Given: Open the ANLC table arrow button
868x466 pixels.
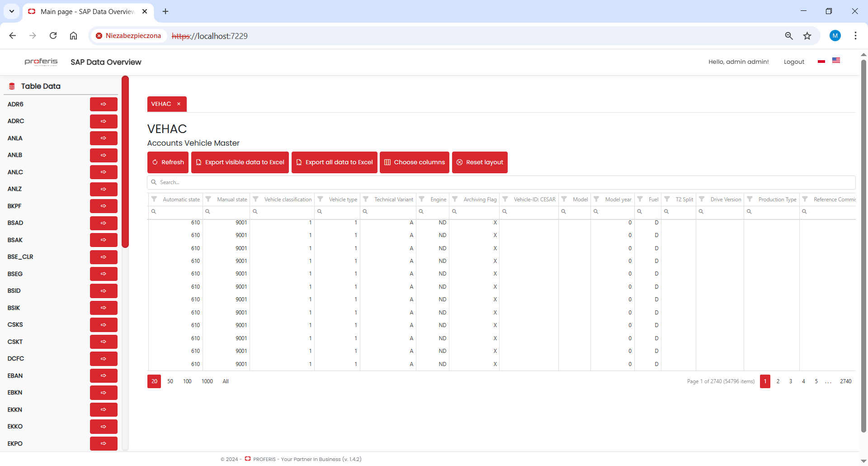Looking at the screenshot, I should coord(104,172).
